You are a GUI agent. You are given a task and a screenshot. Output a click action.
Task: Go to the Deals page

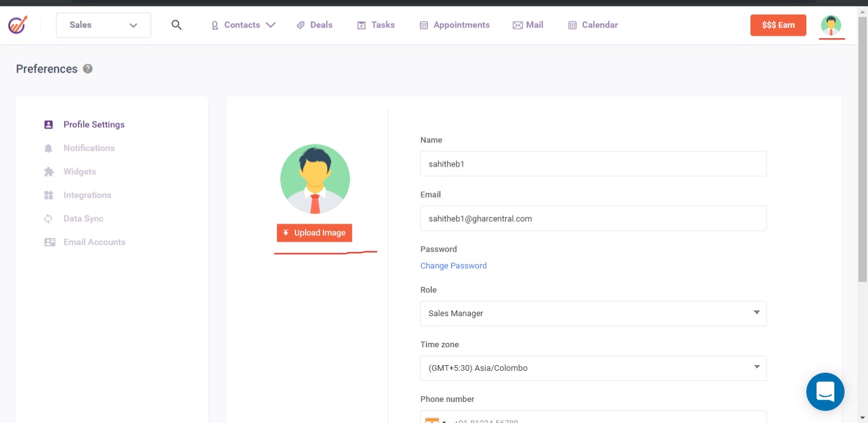pos(315,25)
